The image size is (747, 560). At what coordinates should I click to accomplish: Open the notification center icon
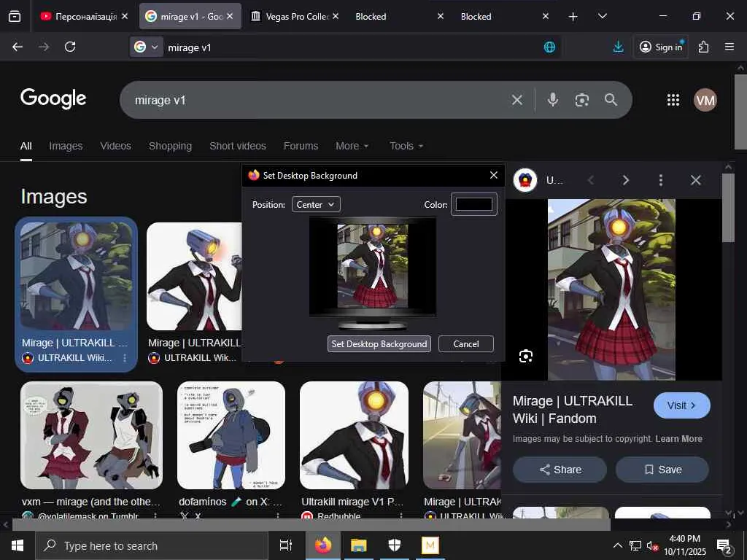(x=724, y=545)
